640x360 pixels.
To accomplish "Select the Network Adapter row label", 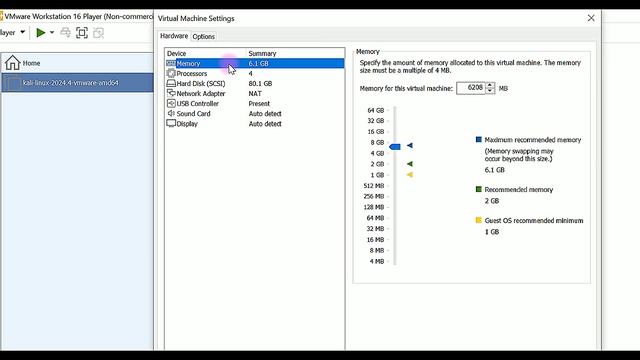I will click(x=201, y=93).
